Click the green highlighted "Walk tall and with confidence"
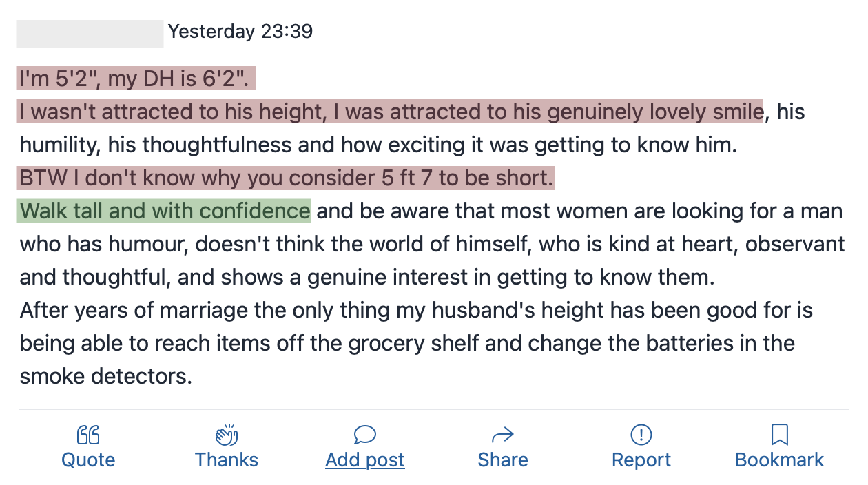868x485 pixels. pos(164,211)
